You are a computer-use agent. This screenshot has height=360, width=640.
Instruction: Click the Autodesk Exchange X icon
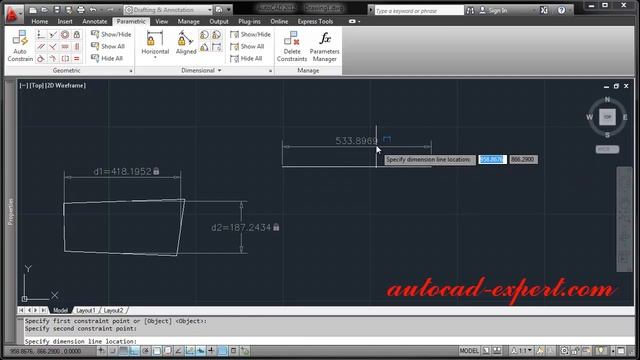pos(544,10)
